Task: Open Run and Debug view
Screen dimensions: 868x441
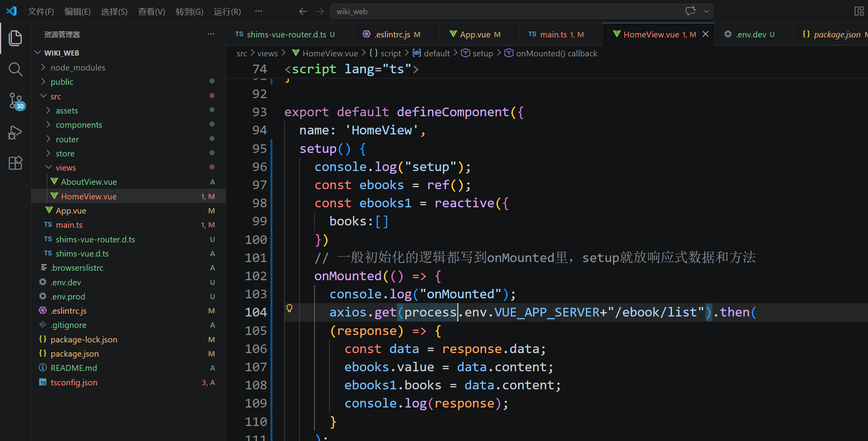Action: [x=15, y=132]
